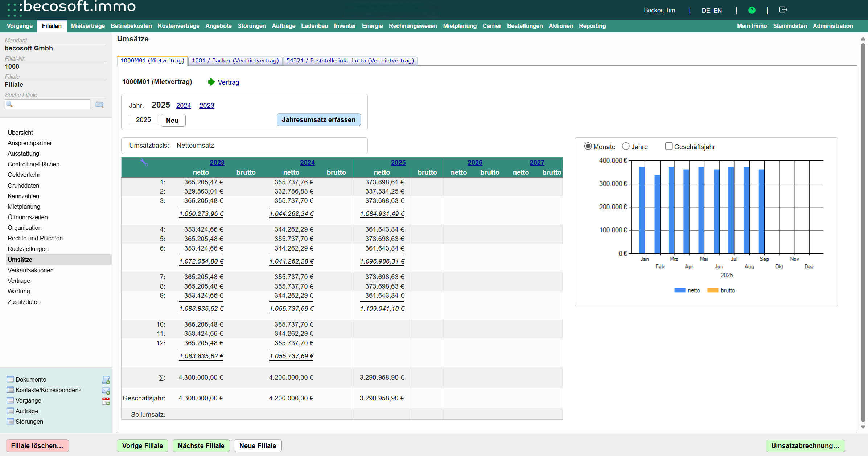Toggle netto series in chart legend
The image size is (868, 456).
687,290
